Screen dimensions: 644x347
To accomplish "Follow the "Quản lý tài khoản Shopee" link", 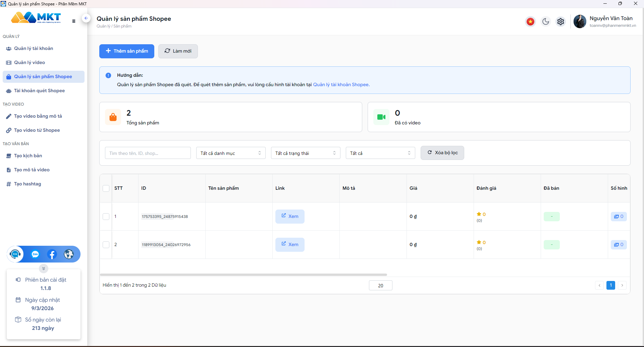I will 341,84.
